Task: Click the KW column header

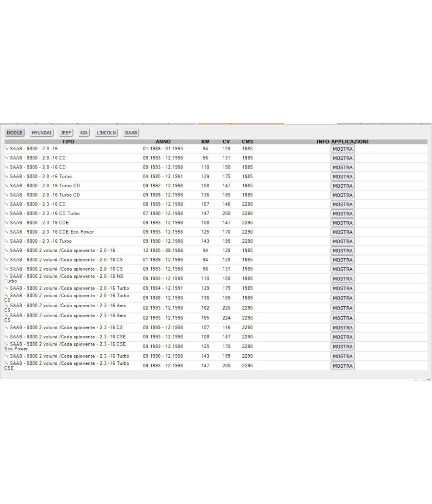Action: pos(205,142)
